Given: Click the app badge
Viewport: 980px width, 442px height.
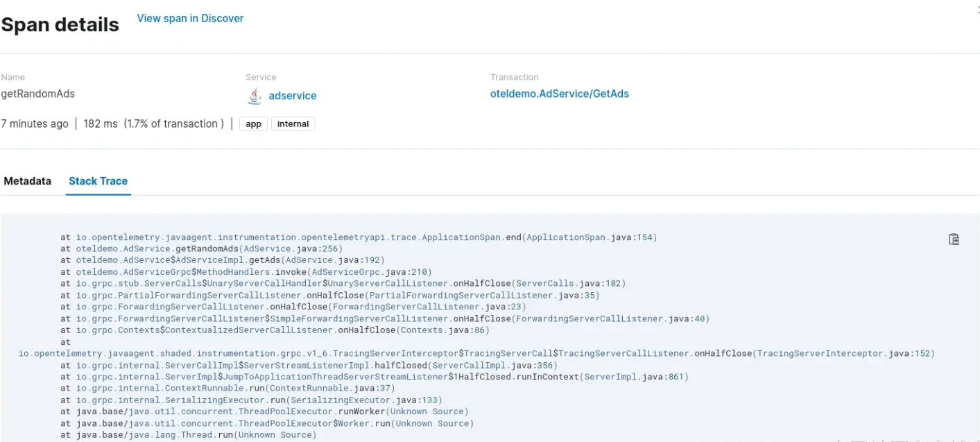Looking at the screenshot, I should tap(253, 124).
